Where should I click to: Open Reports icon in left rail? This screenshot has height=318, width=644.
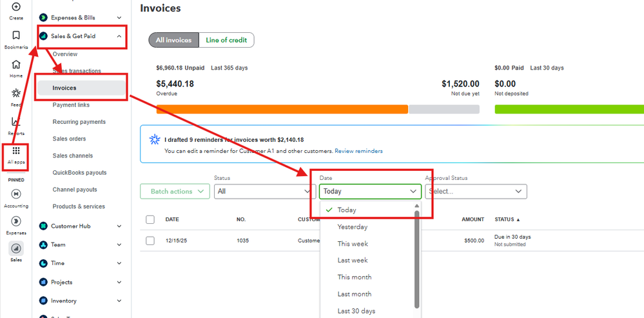16,122
